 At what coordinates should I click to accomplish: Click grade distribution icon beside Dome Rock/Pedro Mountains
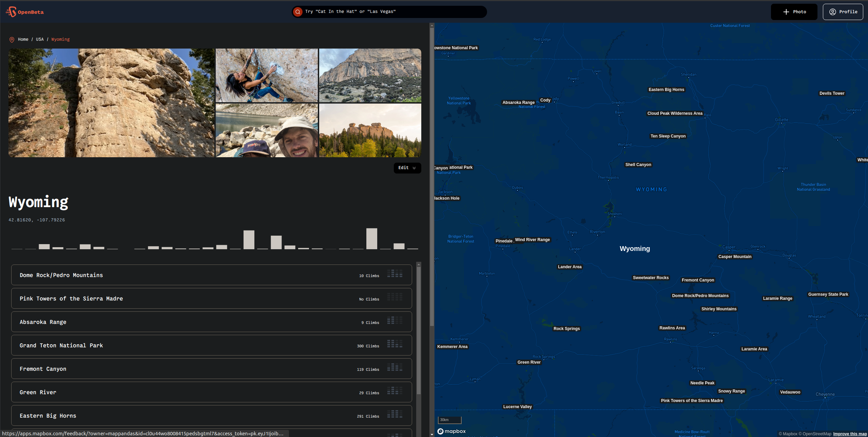(395, 273)
